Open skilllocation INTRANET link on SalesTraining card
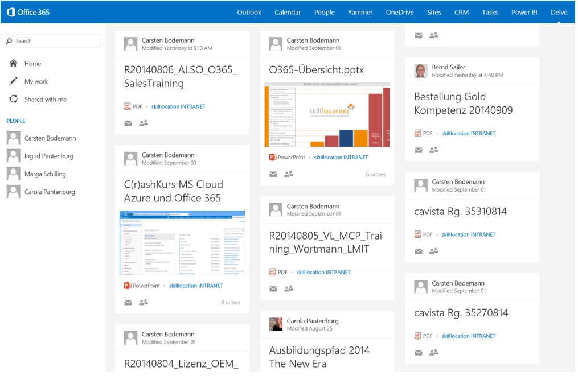The image size is (578, 392). point(178,106)
